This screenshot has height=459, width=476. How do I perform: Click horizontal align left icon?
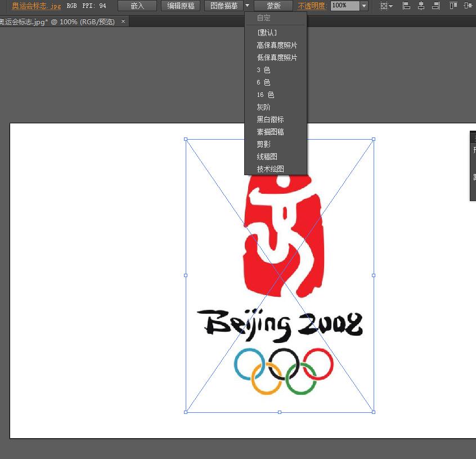(406, 6)
